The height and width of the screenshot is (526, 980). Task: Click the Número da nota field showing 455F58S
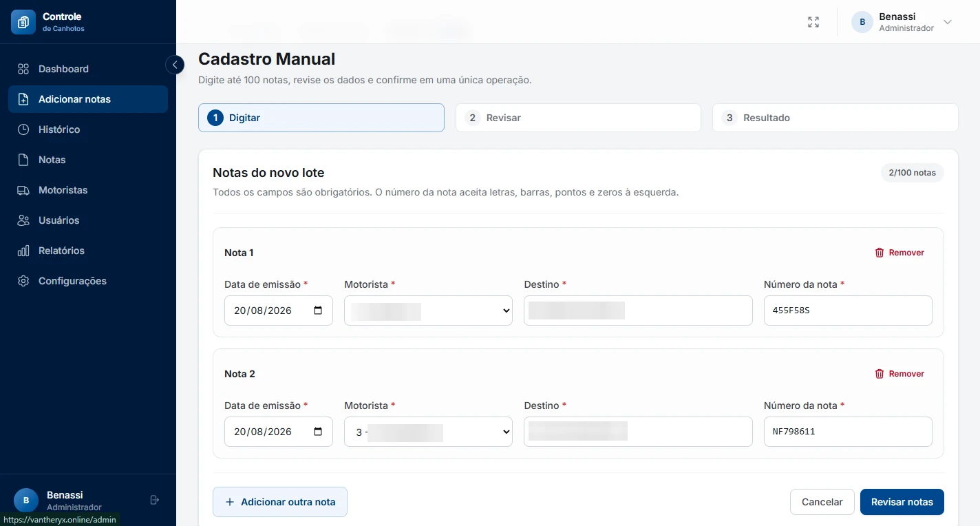click(848, 311)
